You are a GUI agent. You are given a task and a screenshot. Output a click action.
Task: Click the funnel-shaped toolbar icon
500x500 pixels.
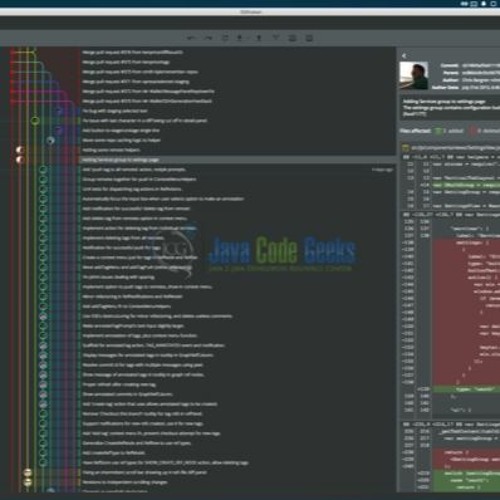point(275,38)
